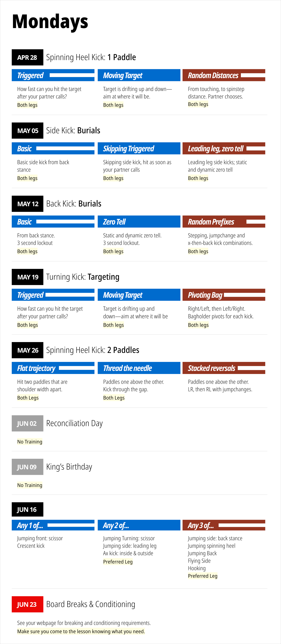Select the MAY 05 date badge
Viewport: 281px width, 644px height.
[x=27, y=131]
